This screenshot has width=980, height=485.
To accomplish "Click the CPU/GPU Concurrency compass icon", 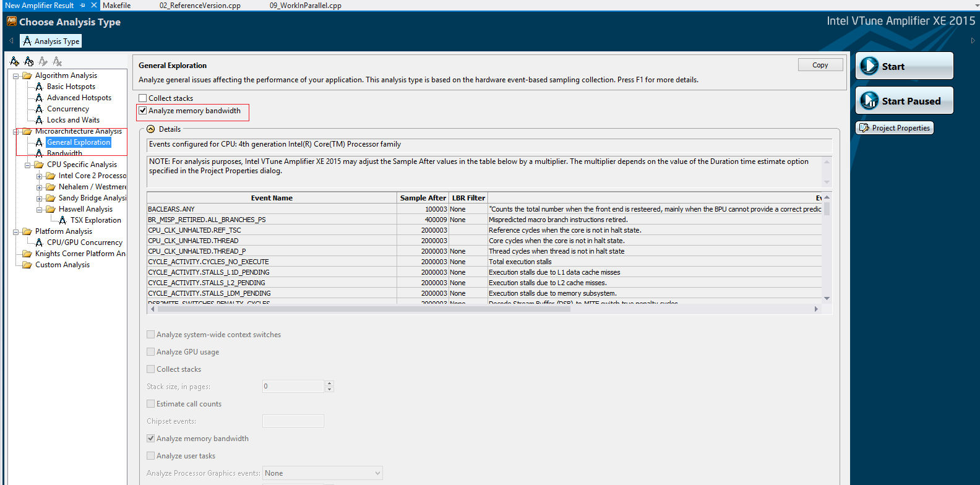I will tap(39, 242).
